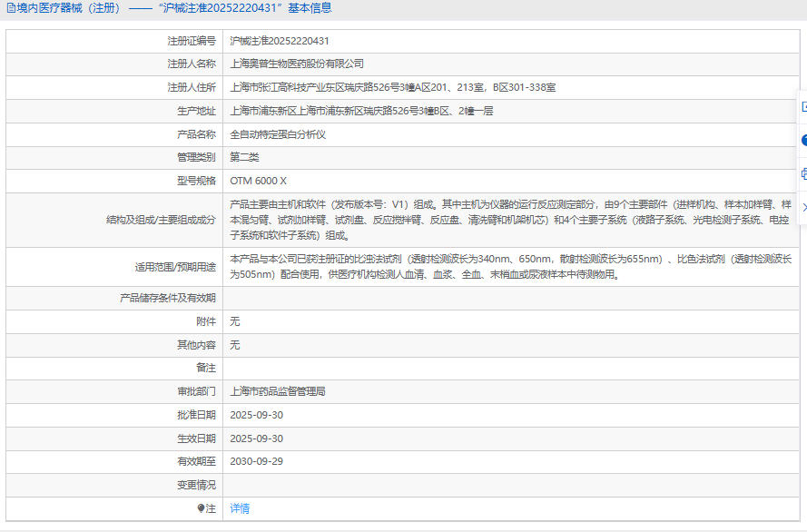Viewport: 807px width, 532px height.
Task: Click the 注册人住所 address value
Action: 393,87
